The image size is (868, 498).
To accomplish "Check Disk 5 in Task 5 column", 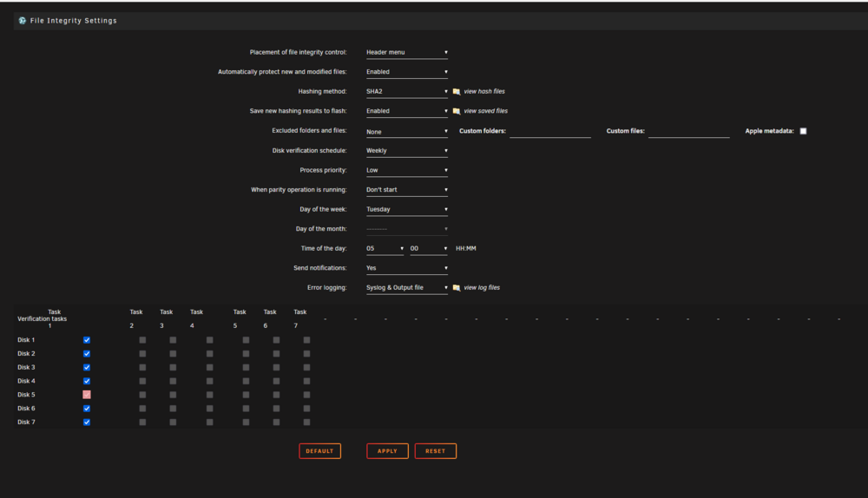I will point(247,395).
